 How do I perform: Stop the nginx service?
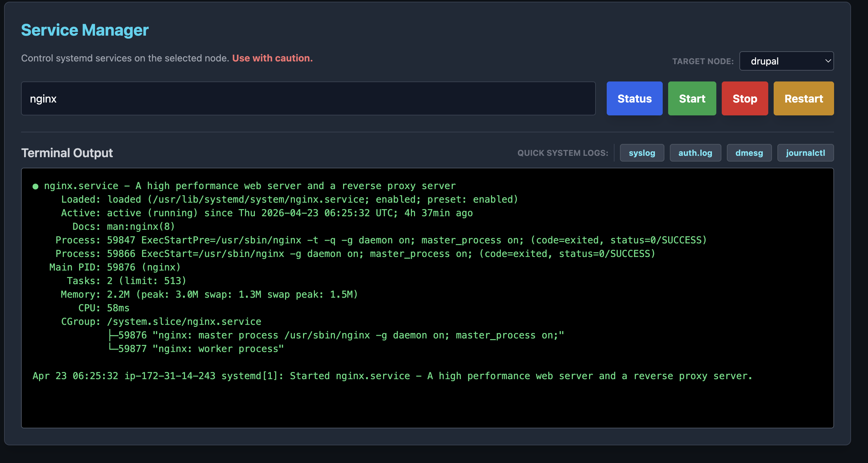coord(744,98)
